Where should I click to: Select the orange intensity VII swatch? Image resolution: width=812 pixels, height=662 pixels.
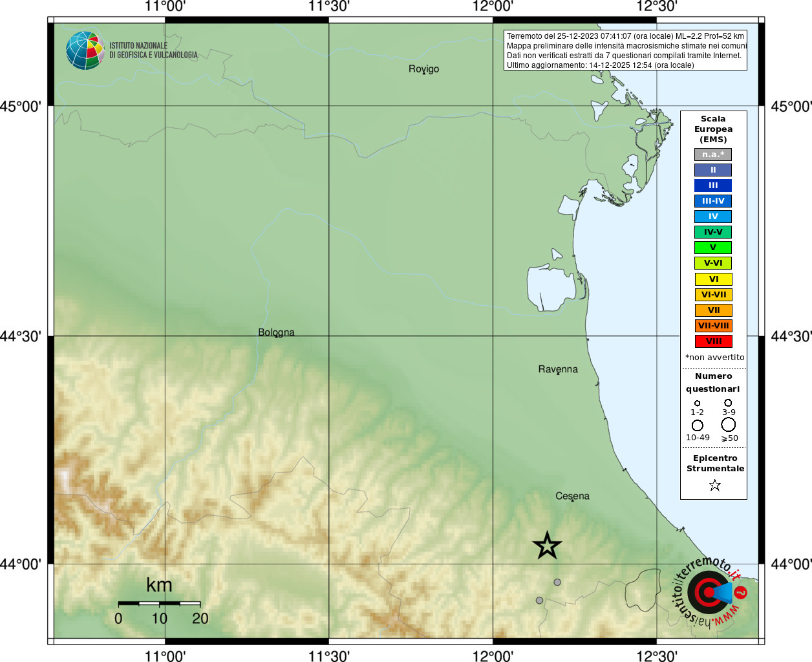[713, 310]
